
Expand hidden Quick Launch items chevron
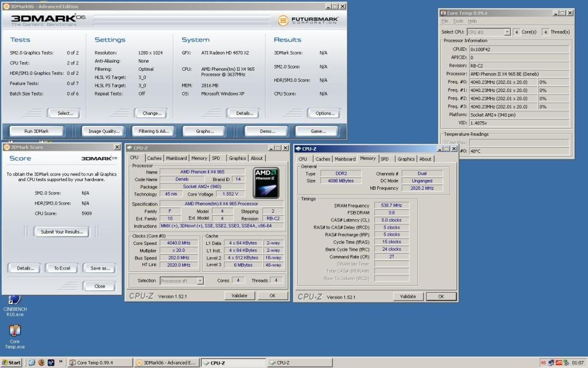tap(60, 363)
